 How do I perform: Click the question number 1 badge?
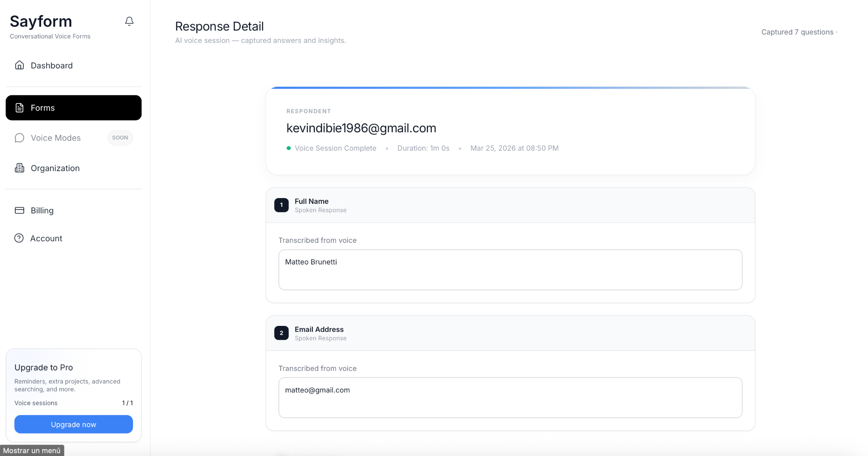281,205
